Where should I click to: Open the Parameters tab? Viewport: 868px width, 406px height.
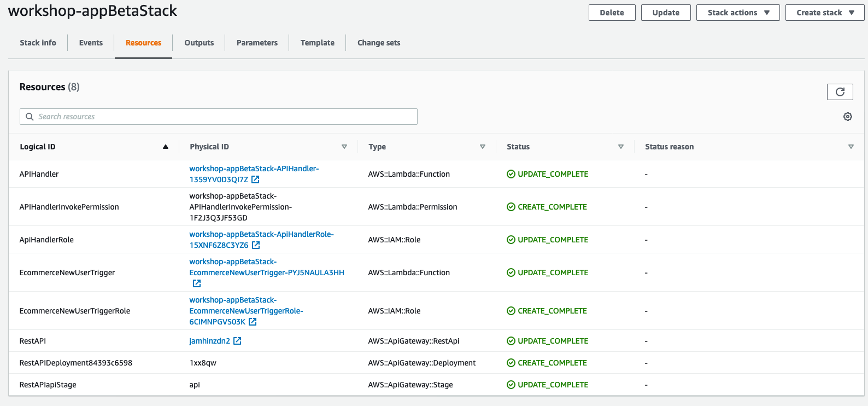(257, 43)
